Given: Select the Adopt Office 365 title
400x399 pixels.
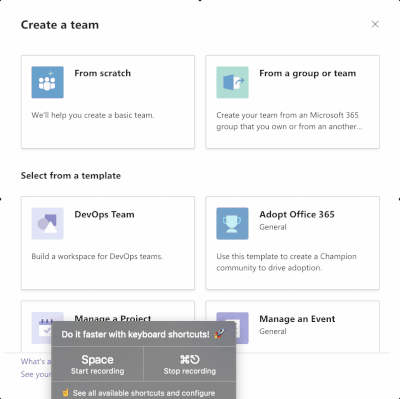Looking at the screenshot, I should [x=297, y=214].
